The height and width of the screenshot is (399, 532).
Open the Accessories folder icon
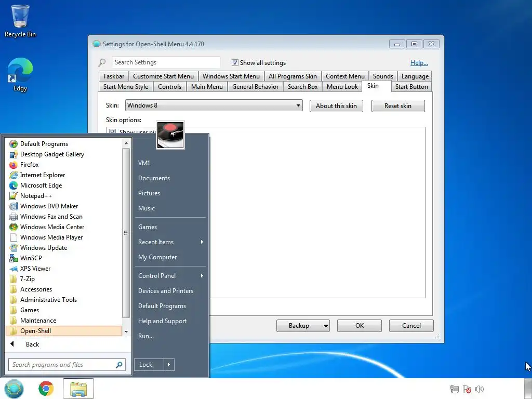coord(13,289)
